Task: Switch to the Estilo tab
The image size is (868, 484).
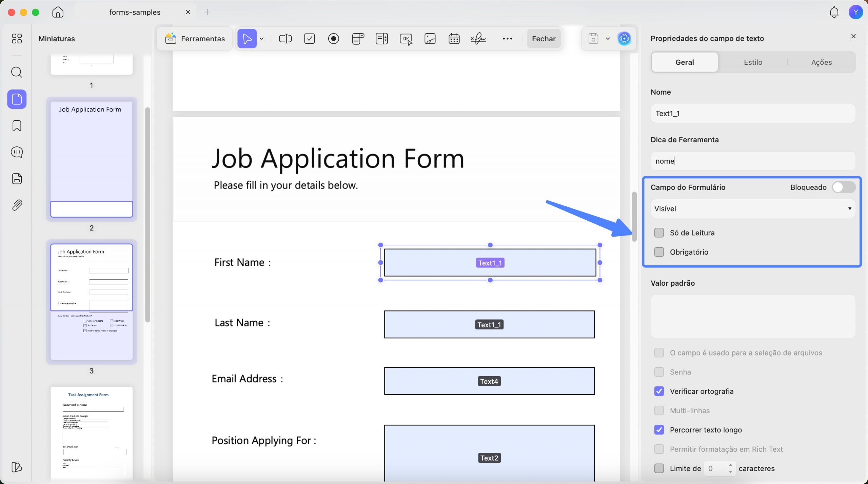Action: [753, 62]
